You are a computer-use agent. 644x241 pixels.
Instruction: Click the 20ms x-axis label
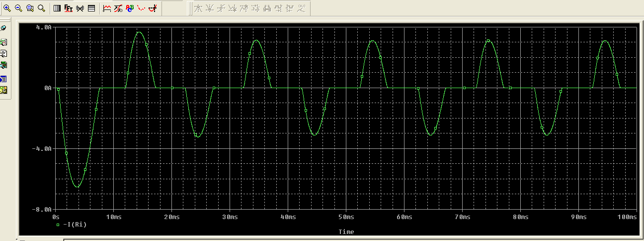[x=171, y=217]
